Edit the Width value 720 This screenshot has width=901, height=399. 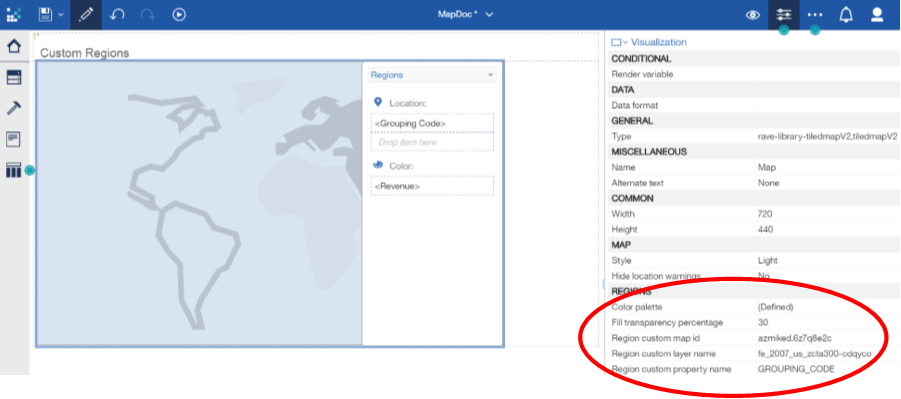[765, 214]
